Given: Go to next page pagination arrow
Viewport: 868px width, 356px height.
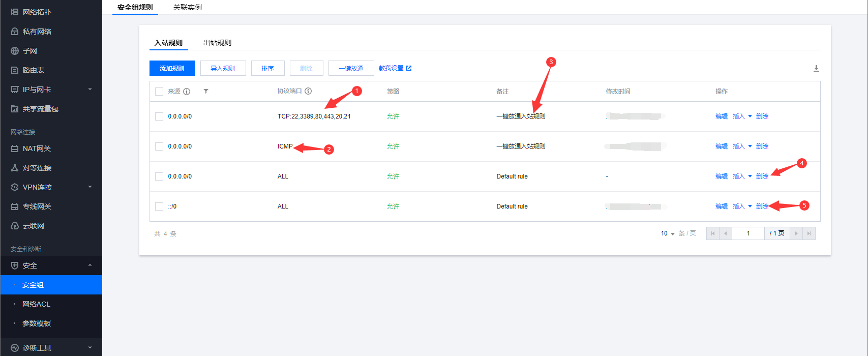Looking at the screenshot, I should [796, 233].
